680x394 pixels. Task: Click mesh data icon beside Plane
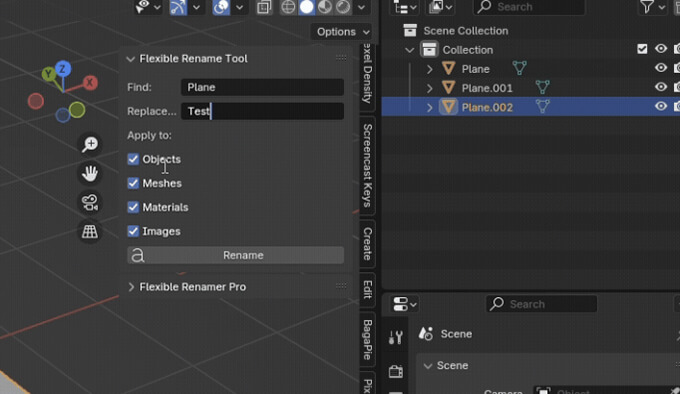click(520, 68)
